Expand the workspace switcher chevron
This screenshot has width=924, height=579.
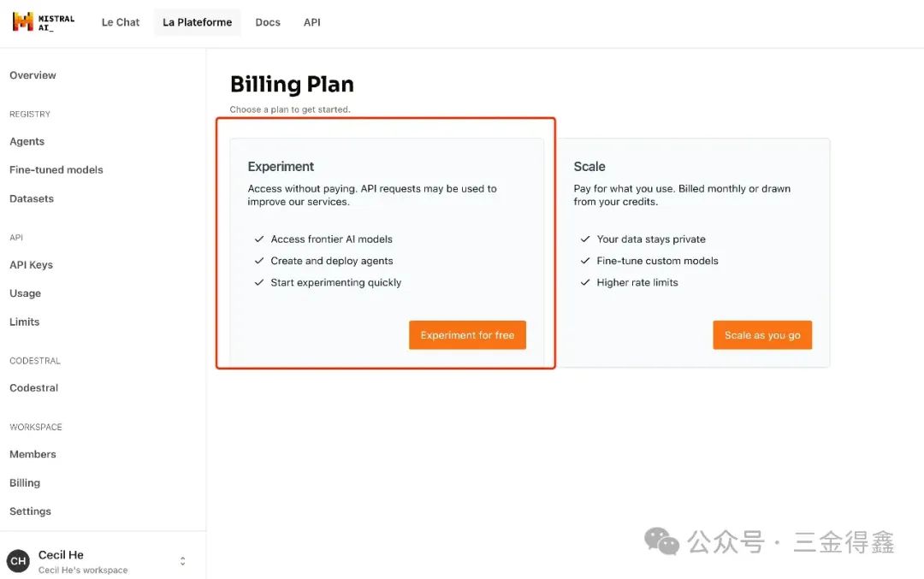(x=182, y=561)
